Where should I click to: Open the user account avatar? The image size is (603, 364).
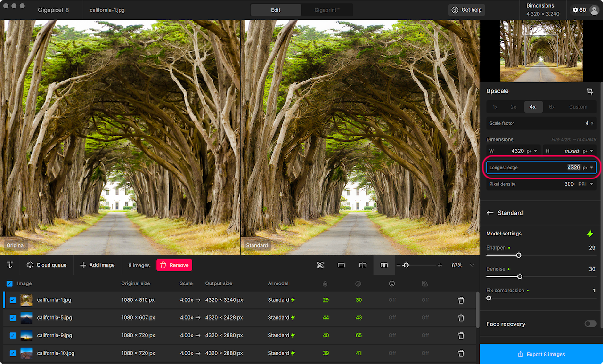tap(594, 10)
